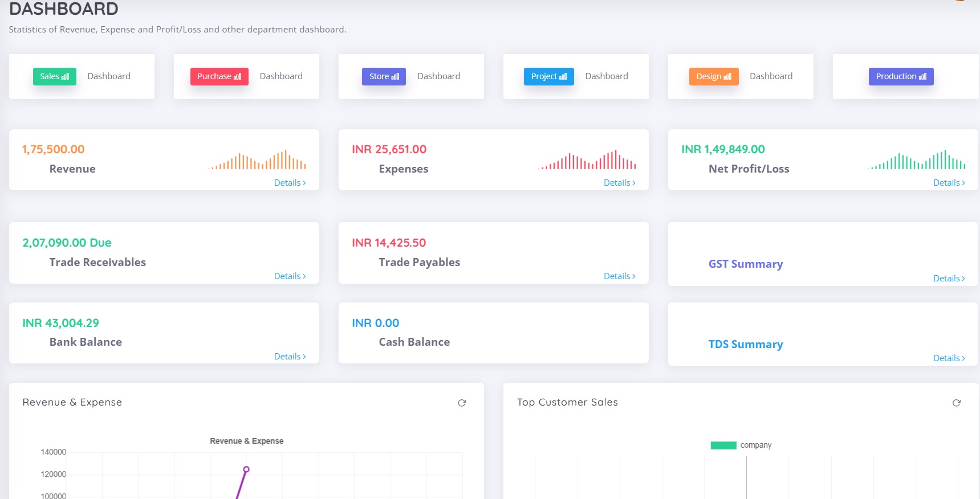Click the Dashboard text beside Project

pyautogui.click(x=607, y=76)
